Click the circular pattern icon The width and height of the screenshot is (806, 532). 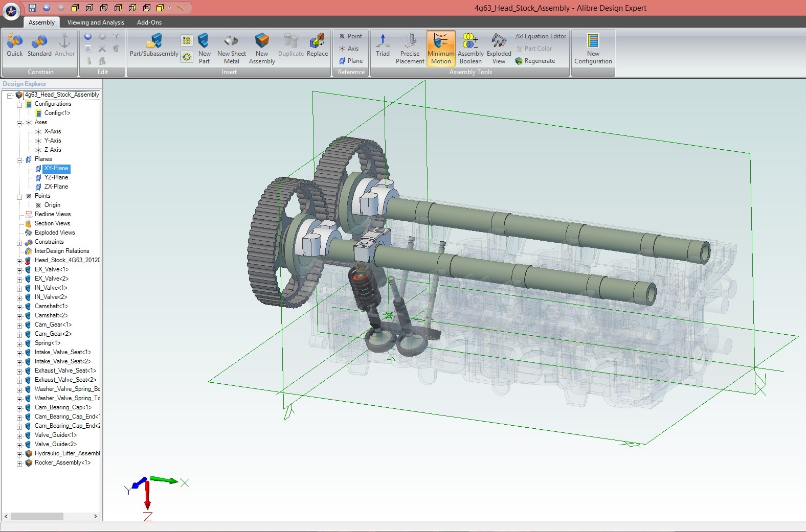187,57
